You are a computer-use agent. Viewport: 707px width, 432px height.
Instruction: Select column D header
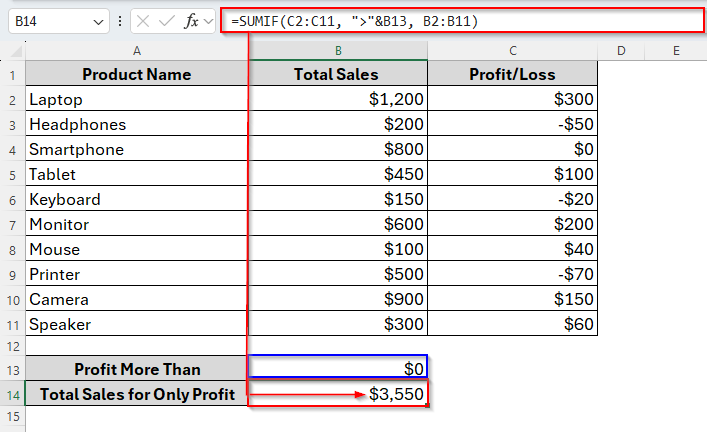coord(621,51)
